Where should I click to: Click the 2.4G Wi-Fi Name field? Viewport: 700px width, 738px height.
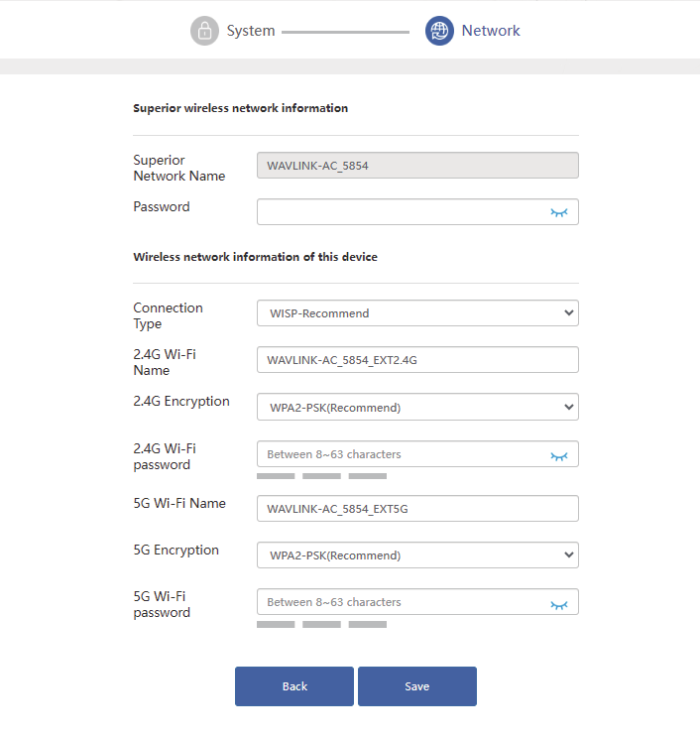pyautogui.click(x=417, y=360)
